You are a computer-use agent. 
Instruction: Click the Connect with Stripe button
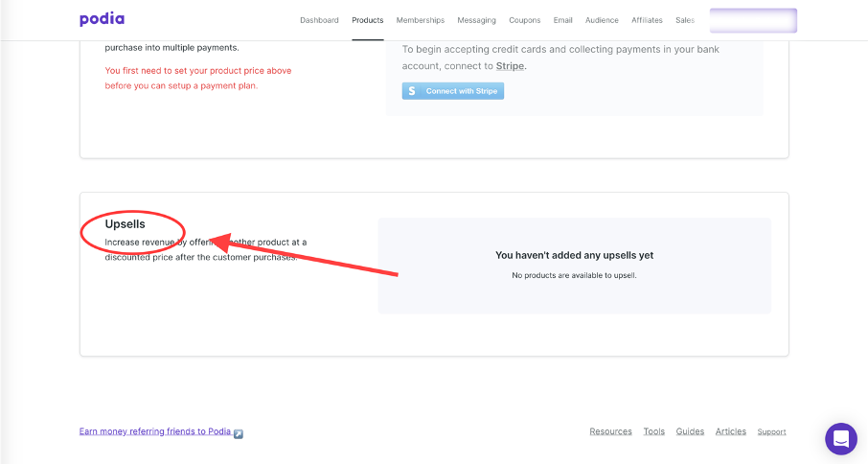coord(453,91)
